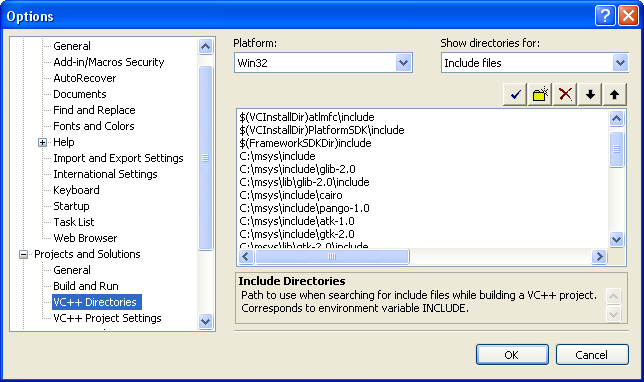The width and height of the screenshot is (644, 382).
Task: Select Projects and Solutions label
Action: [87, 254]
